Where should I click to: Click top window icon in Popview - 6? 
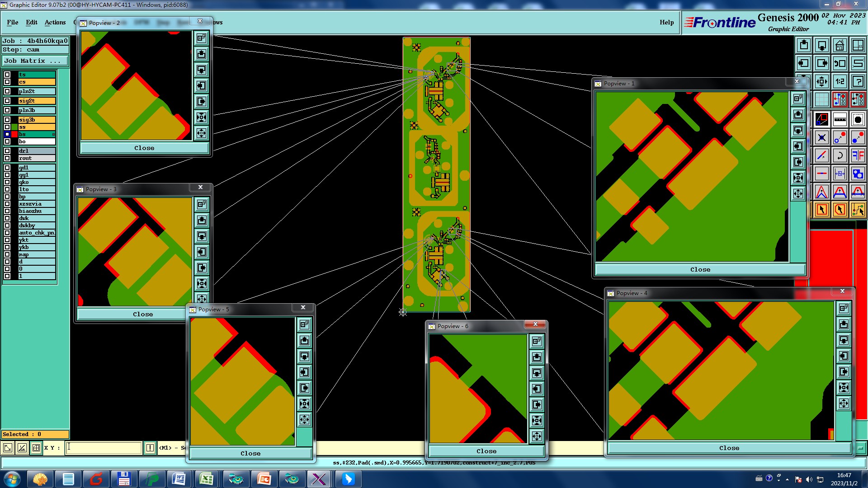tap(537, 341)
